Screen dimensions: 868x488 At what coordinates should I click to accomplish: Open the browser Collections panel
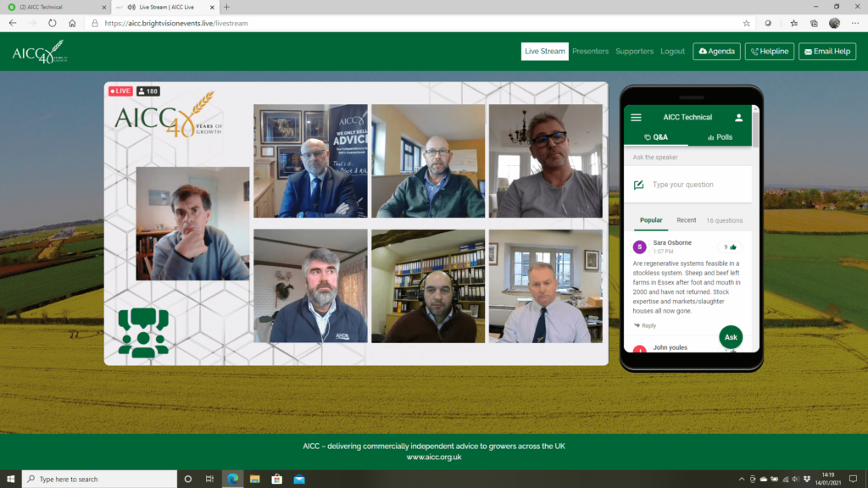click(x=814, y=23)
